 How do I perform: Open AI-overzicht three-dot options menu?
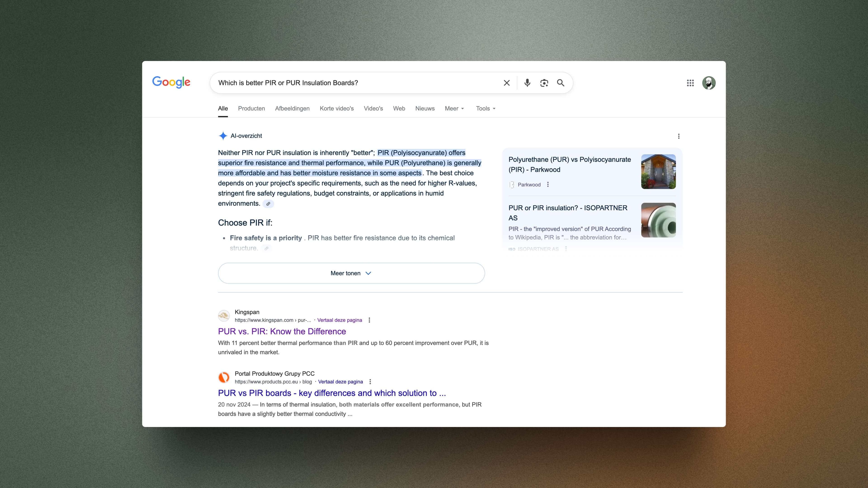(x=679, y=136)
